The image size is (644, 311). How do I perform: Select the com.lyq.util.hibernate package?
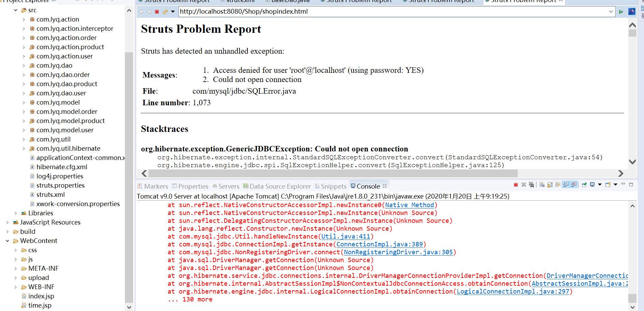68,149
